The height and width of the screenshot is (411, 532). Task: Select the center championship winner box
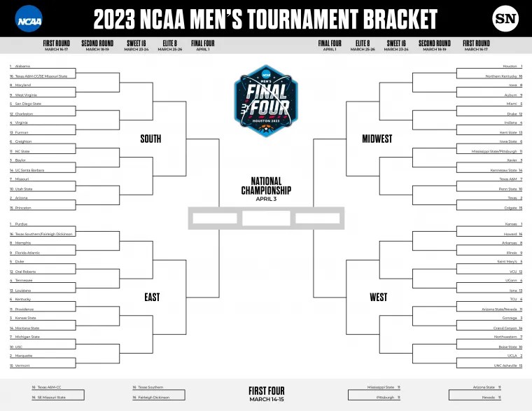coord(266,218)
